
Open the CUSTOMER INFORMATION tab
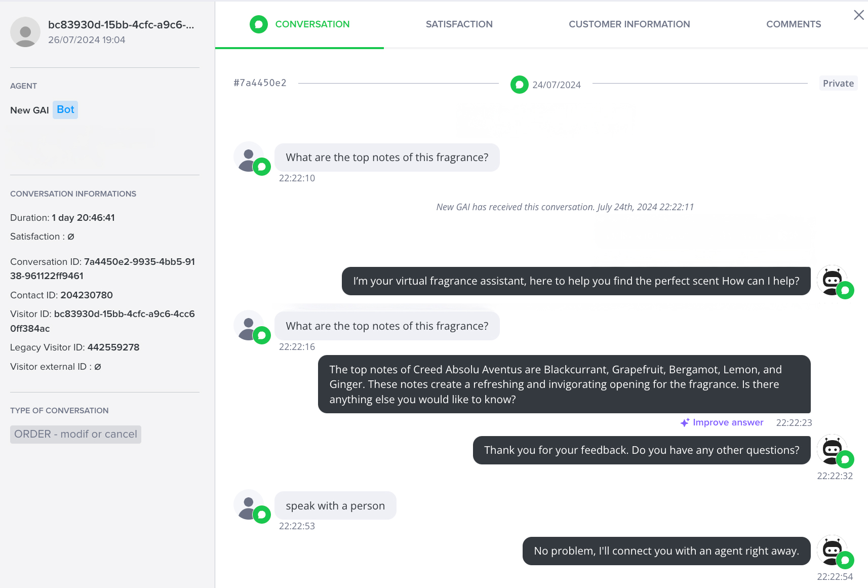tap(629, 24)
